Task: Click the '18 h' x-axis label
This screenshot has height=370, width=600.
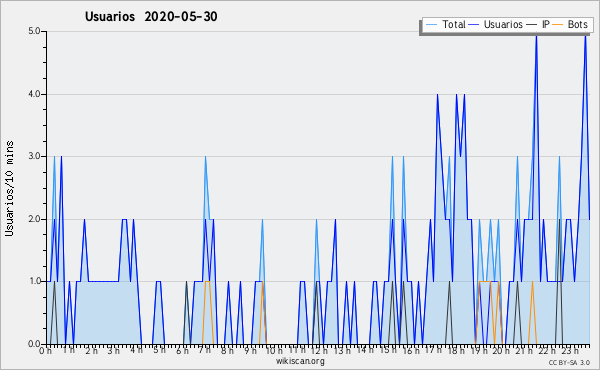Action: coord(456,351)
